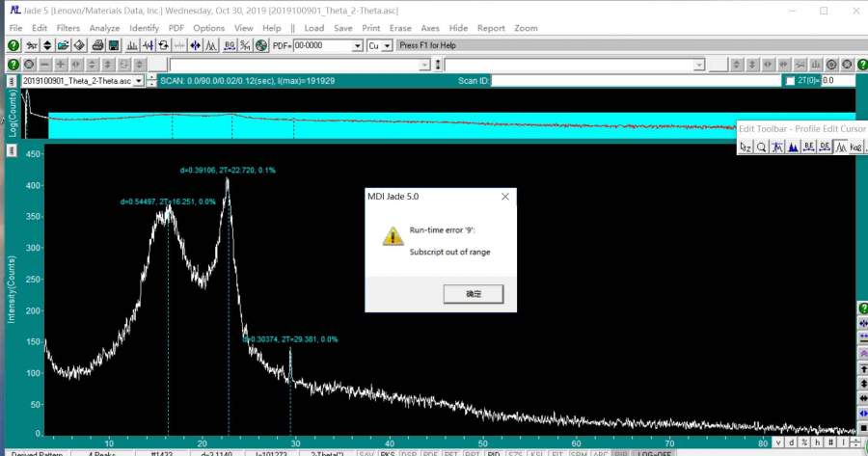Open the Analyze menu
The height and width of the screenshot is (456, 868).
point(104,28)
